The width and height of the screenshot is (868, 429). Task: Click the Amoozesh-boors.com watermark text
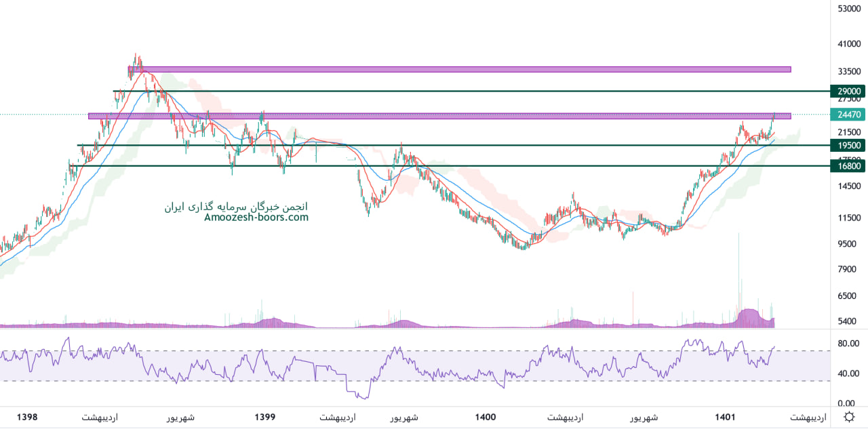[256, 218]
